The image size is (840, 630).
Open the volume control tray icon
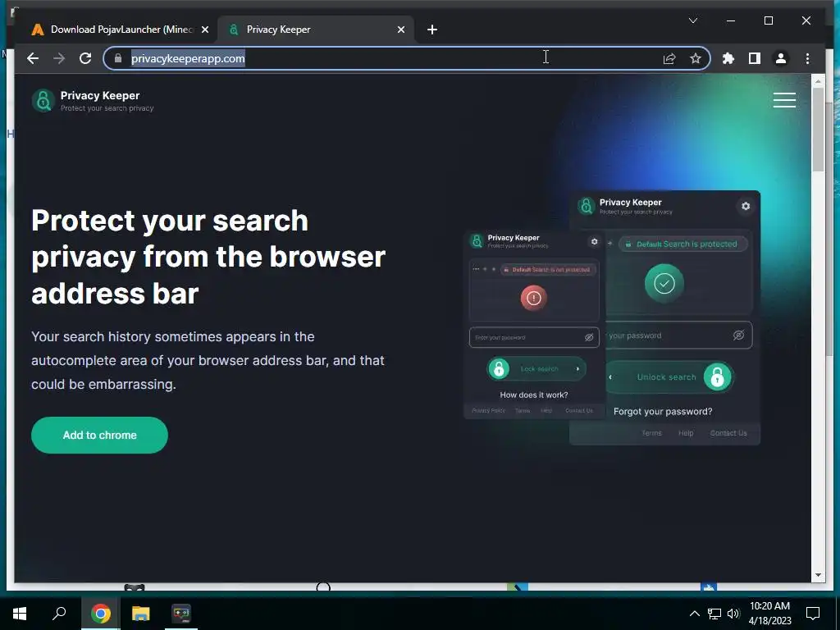point(733,614)
